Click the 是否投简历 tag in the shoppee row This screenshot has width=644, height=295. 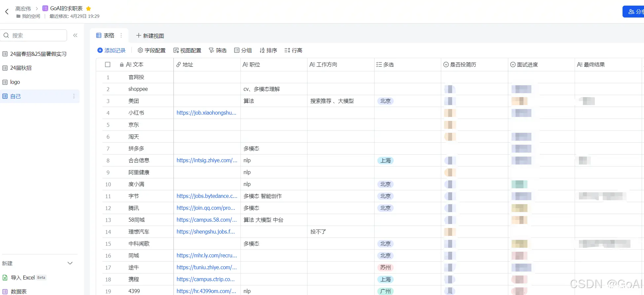pos(450,89)
